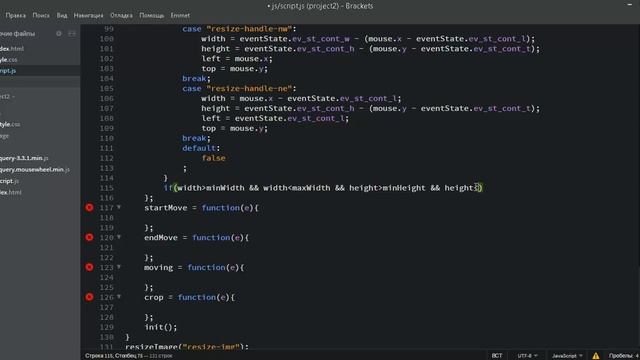Image resolution: width=640 pixels, height=360 pixels.
Task: Click line number 99 in gutter
Action: pyautogui.click(x=109, y=29)
